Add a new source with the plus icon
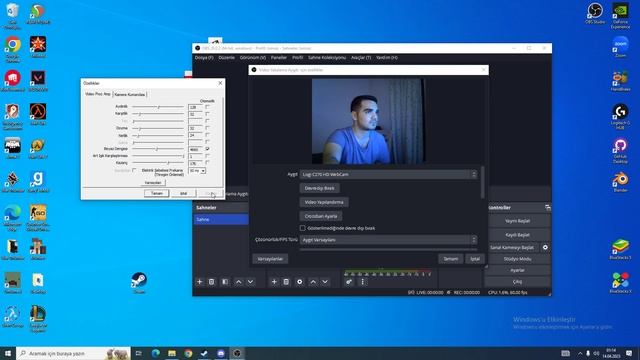 (x=274, y=282)
